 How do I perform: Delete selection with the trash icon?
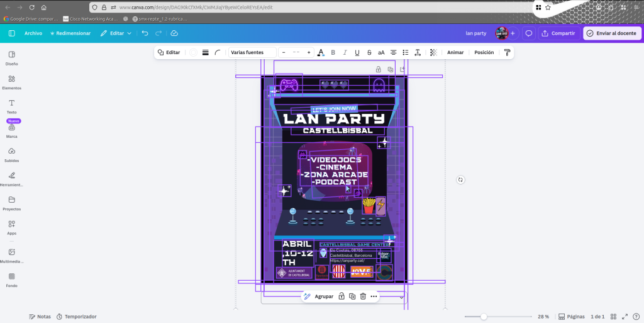pos(363,296)
